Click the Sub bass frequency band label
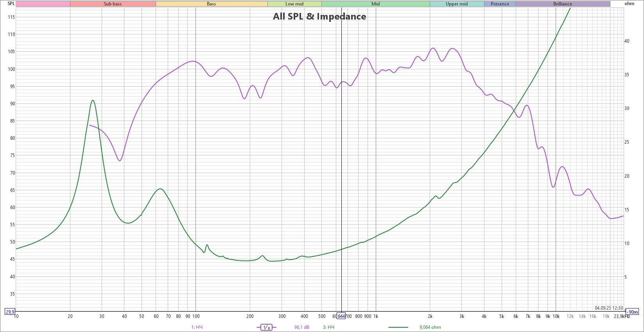 tap(113, 4)
